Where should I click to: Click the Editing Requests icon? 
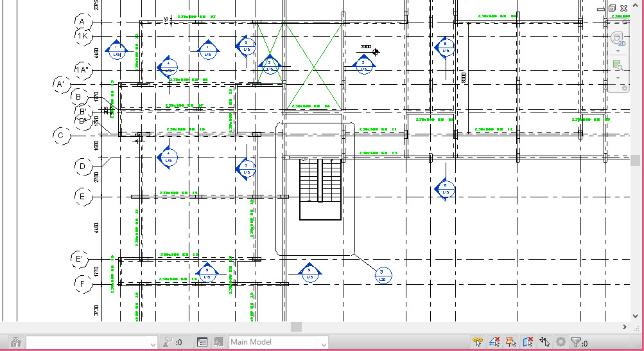[167, 342]
